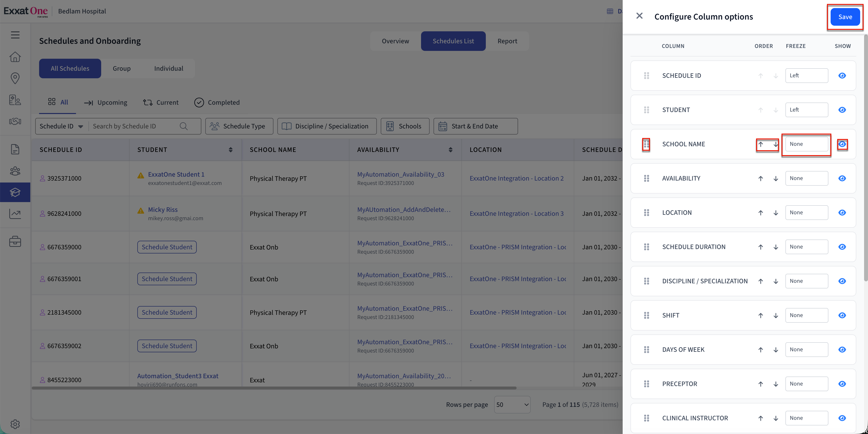Toggle visibility of LOCATION column
The height and width of the screenshot is (434, 868).
point(842,212)
